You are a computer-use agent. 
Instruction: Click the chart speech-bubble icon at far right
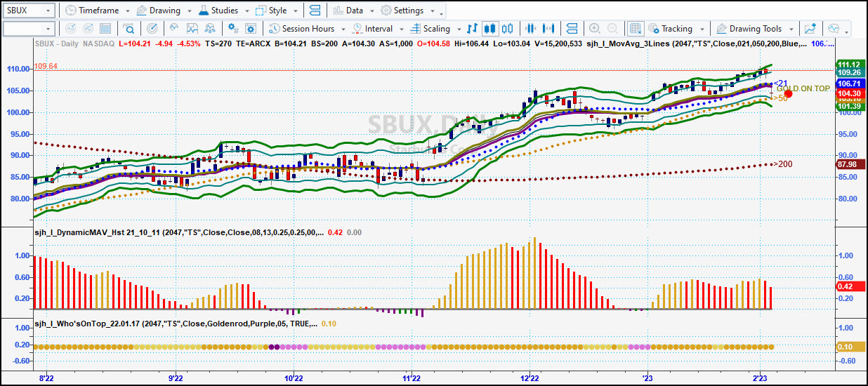834,29
